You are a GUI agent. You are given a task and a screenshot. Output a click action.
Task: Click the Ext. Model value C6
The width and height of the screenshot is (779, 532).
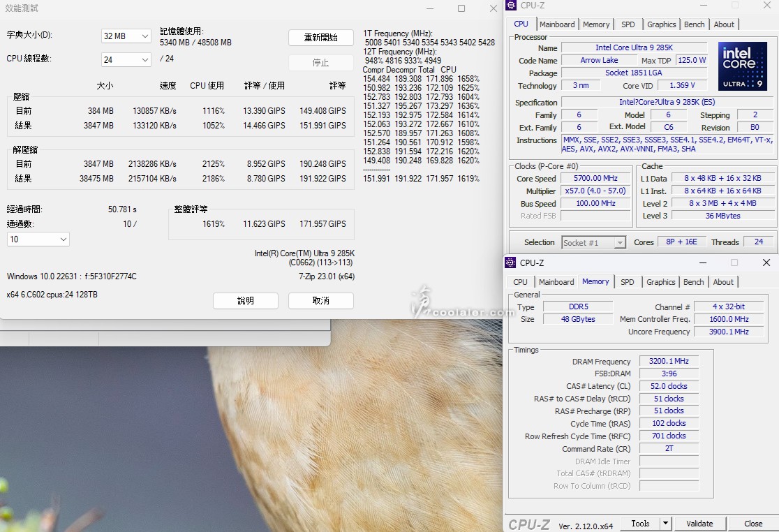(x=669, y=127)
